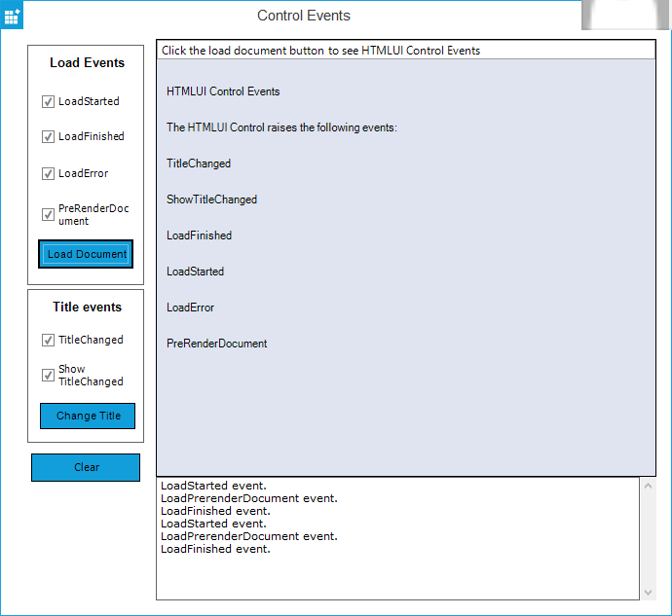Toggle the LoadStarted checkbox
The height and width of the screenshot is (616, 672).
coord(48,102)
